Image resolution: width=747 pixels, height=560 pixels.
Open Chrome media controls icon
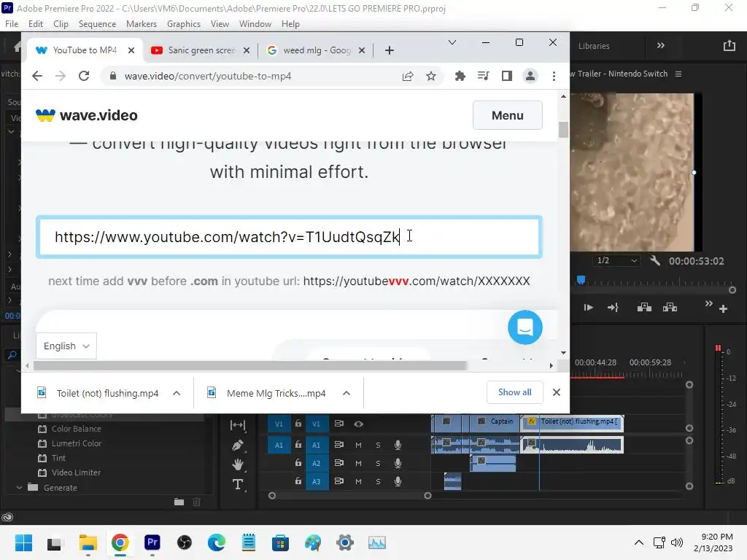pyautogui.click(x=483, y=76)
